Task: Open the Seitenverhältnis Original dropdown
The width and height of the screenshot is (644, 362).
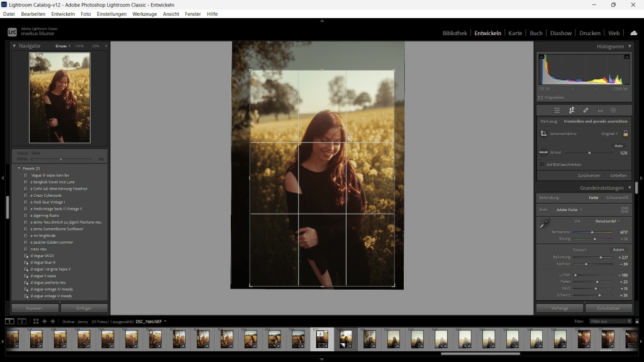Action: [609, 133]
